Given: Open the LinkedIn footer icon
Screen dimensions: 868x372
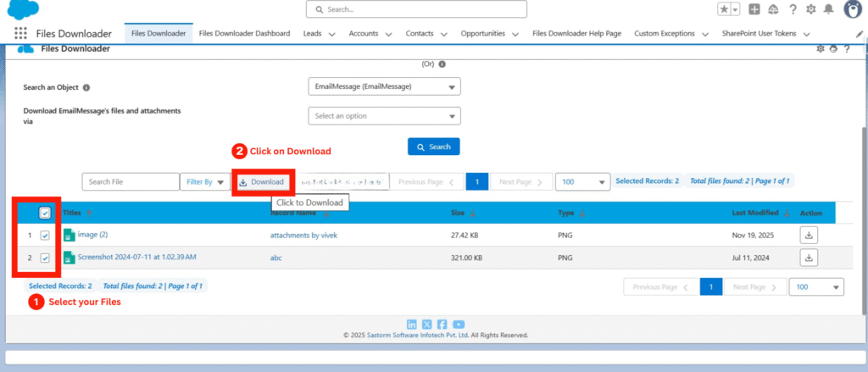Looking at the screenshot, I should click(412, 325).
